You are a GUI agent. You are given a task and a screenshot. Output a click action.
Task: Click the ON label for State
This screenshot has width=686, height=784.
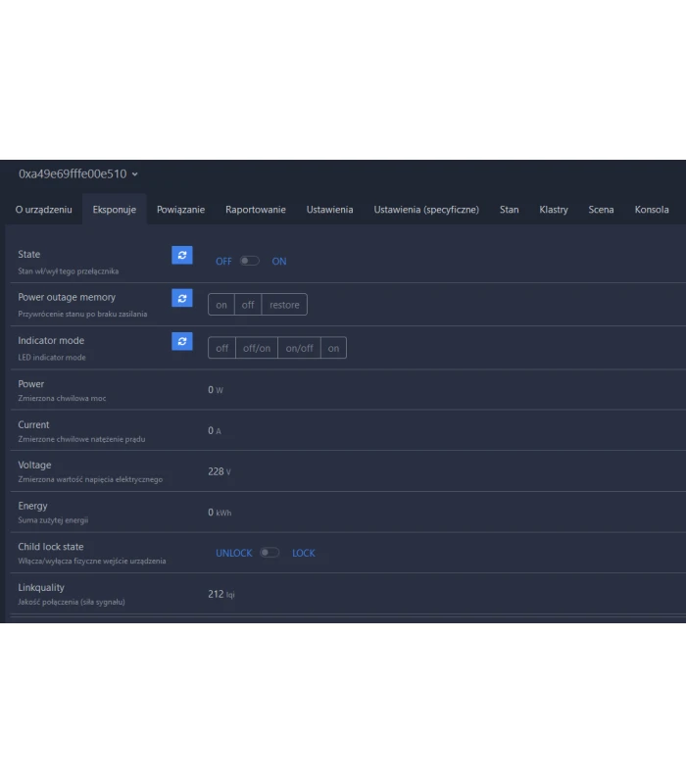coord(279,262)
